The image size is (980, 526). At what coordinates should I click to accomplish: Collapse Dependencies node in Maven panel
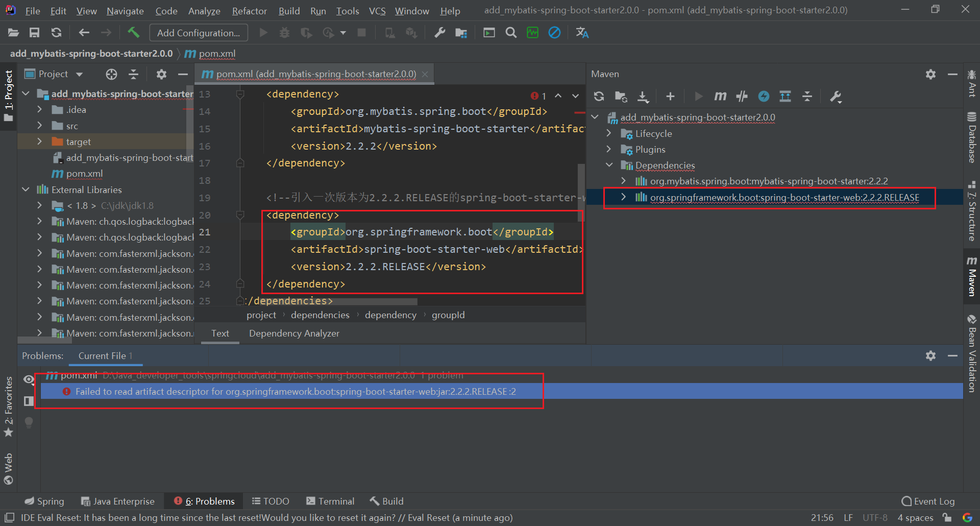(608, 165)
